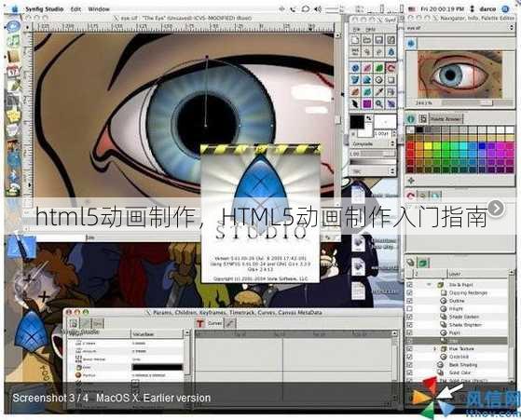Select the black feather Draw tool
This screenshot has width=521, height=420.
click(x=355, y=104)
